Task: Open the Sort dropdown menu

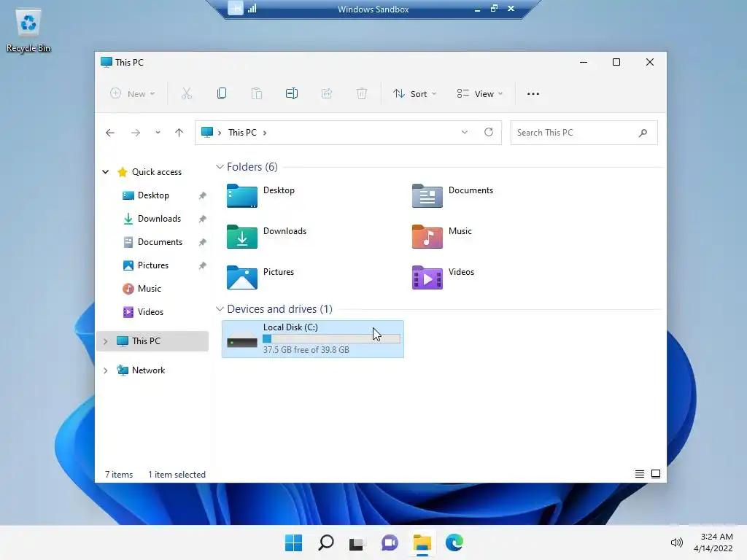Action: click(414, 94)
